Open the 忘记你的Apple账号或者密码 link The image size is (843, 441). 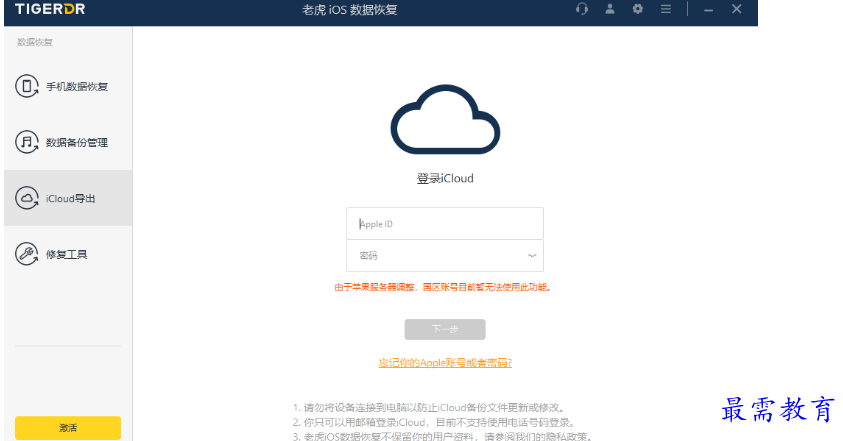coord(445,363)
